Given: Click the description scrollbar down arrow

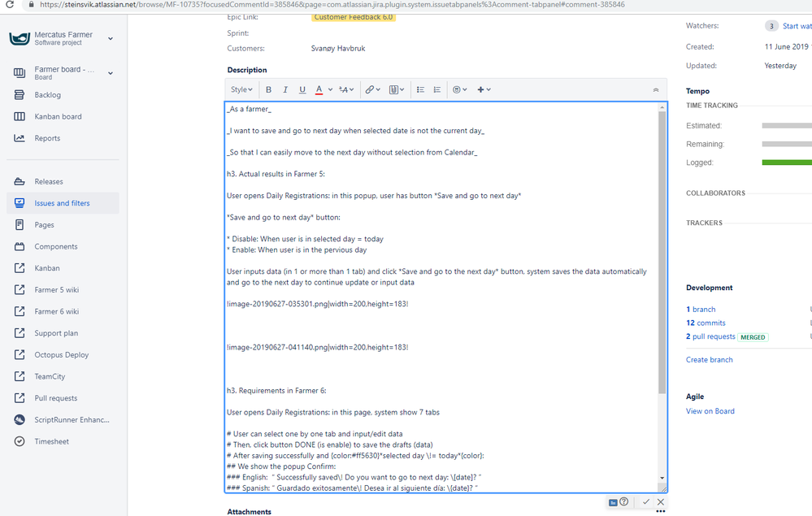Looking at the screenshot, I should click(x=662, y=479).
